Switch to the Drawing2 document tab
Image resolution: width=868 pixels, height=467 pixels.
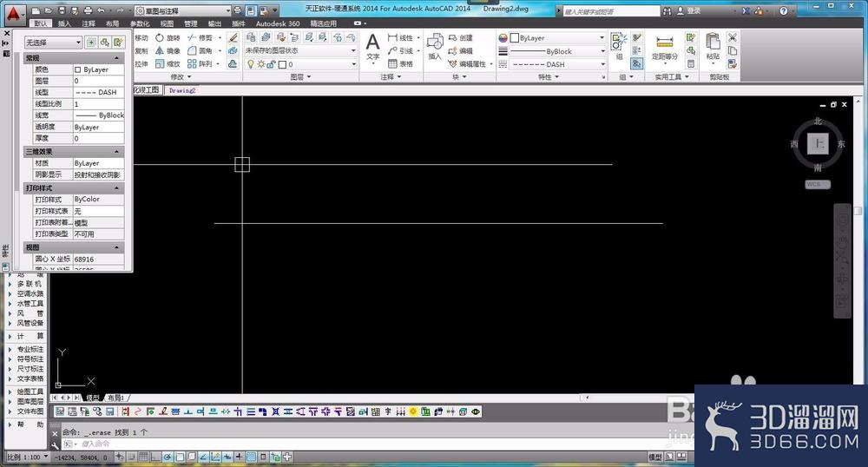pyautogui.click(x=182, y=90)
